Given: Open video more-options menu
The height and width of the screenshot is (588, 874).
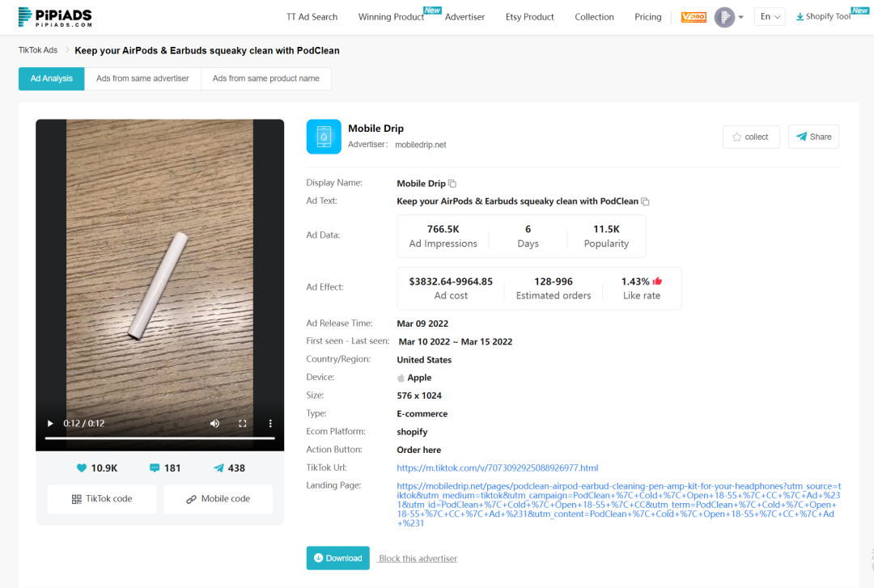Looking at the screenshot, I should (270, 424).
